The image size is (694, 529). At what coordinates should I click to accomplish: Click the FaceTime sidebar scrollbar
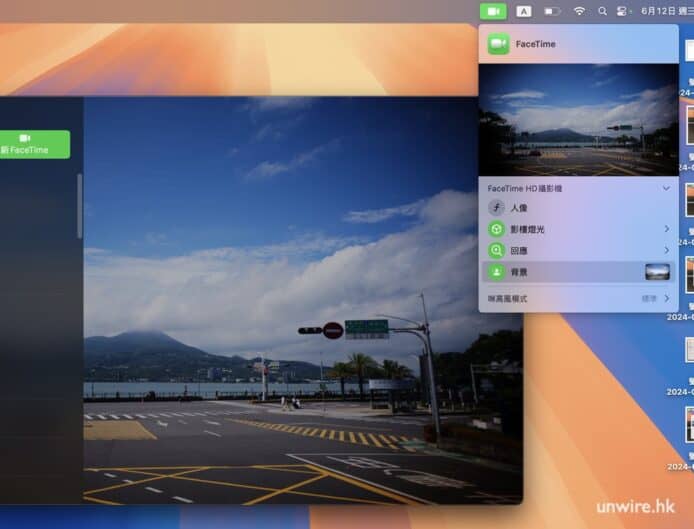pos(80,205)
